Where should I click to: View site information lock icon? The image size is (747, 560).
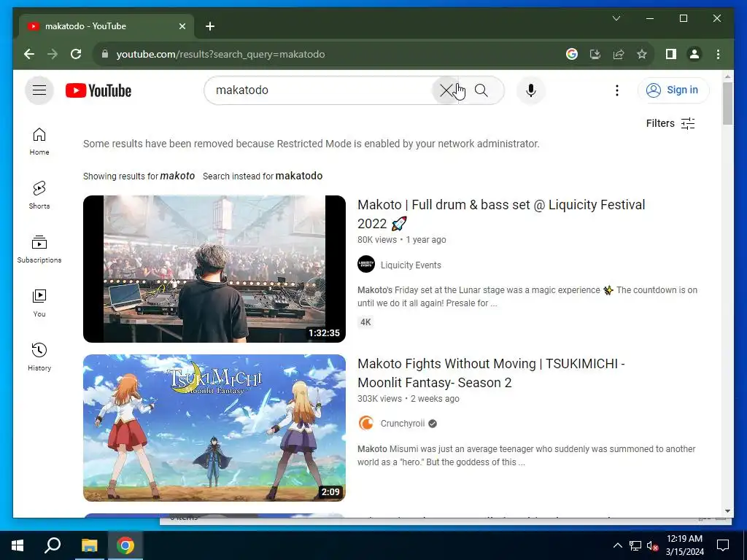(105, 54)
